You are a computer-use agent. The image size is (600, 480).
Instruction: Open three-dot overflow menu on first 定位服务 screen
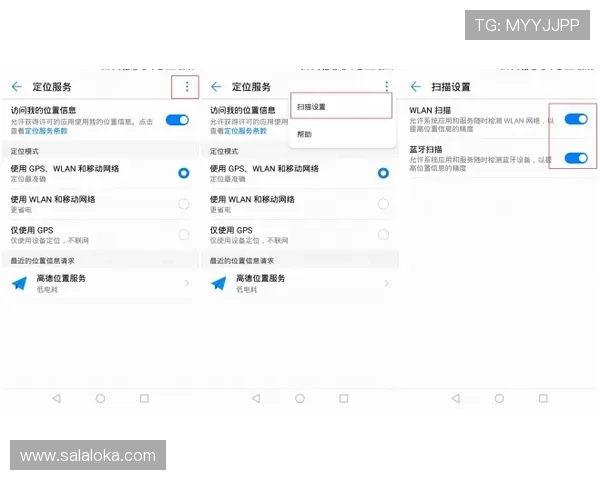[x=187, y=87]
